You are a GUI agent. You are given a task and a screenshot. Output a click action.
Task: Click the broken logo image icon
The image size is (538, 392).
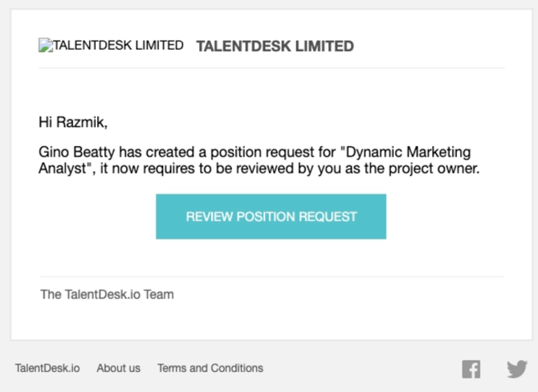[x=46, y=45]
